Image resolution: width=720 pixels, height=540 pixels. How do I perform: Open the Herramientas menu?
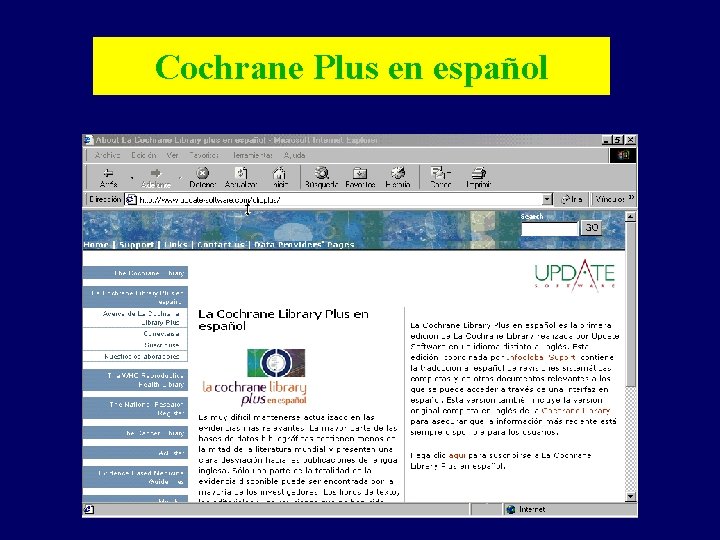pos(252,155)
